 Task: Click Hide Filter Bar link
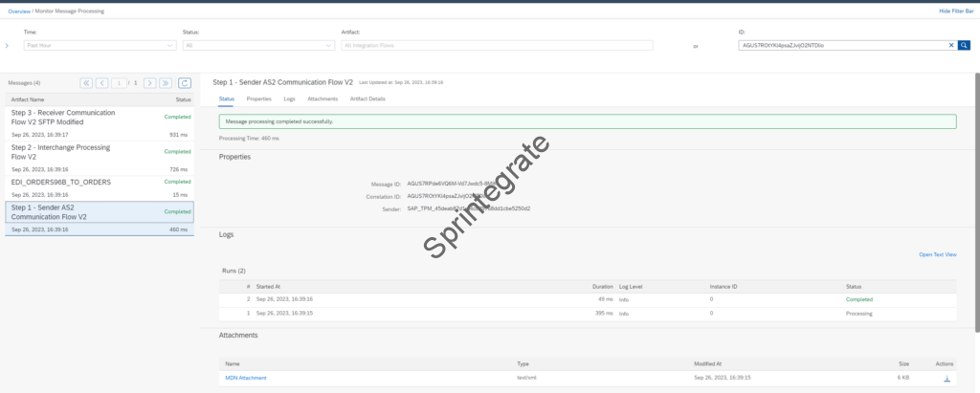tap(957, 11)
